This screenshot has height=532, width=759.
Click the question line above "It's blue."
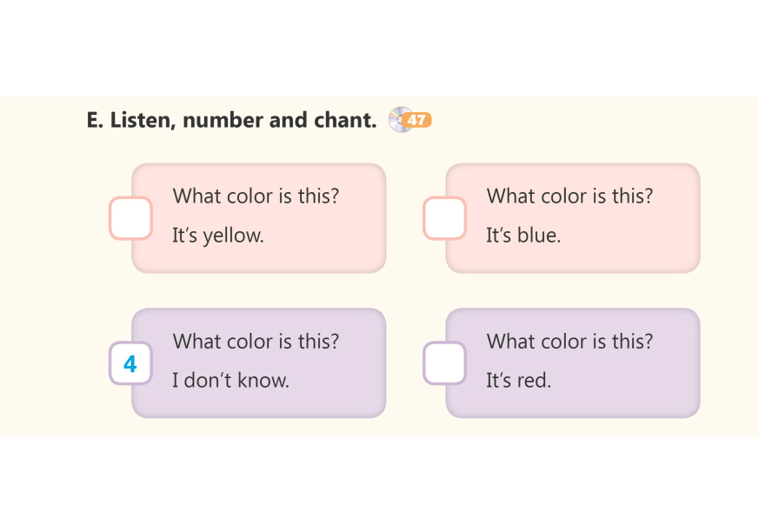tap(569, 196)
